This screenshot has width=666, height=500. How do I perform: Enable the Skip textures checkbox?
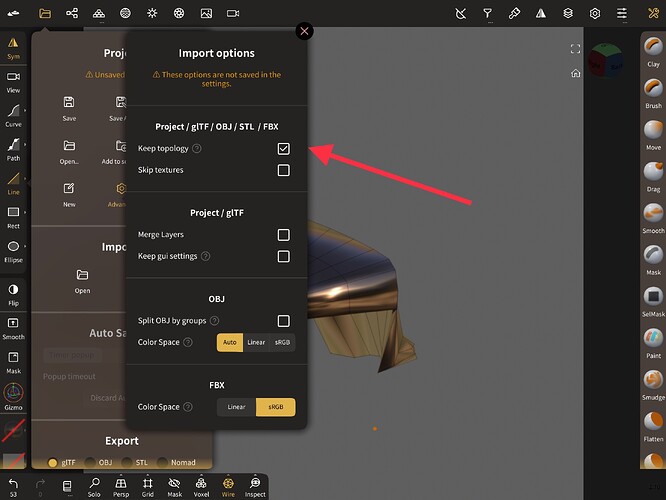(283, 170)
